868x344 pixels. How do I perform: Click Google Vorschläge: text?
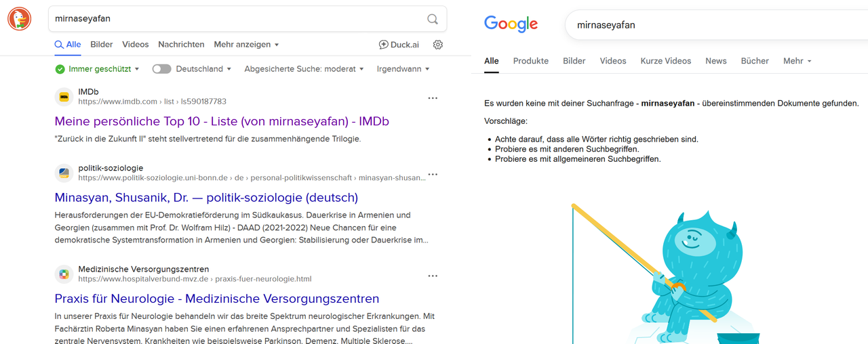pos(505,121)
